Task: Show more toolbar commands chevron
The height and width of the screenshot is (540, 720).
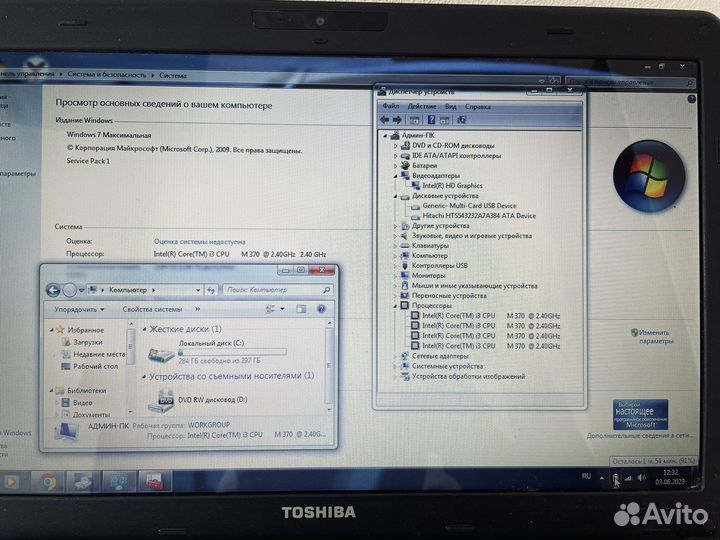Action: click(x=197, y=309)
